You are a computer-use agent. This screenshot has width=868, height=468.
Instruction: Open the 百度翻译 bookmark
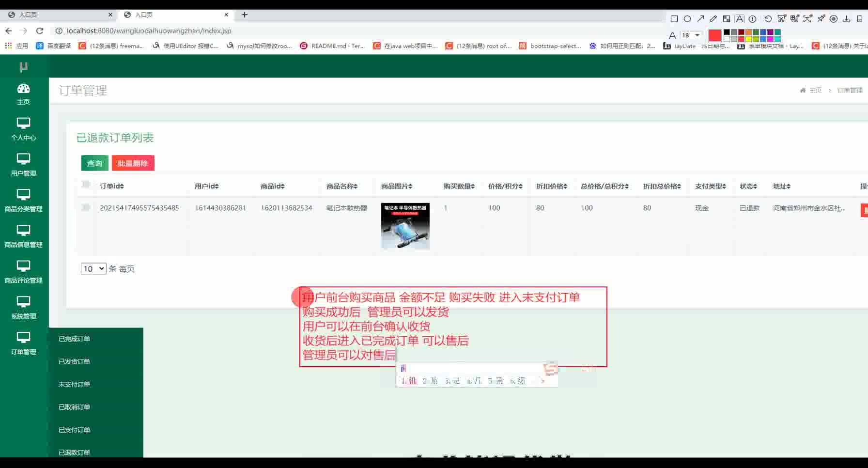click(53, 46)
